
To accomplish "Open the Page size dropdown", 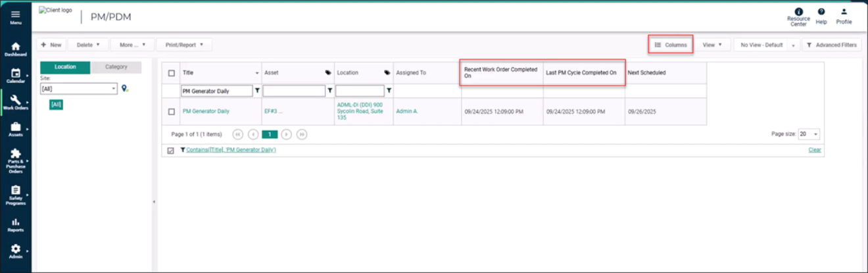I will point(815,134).
